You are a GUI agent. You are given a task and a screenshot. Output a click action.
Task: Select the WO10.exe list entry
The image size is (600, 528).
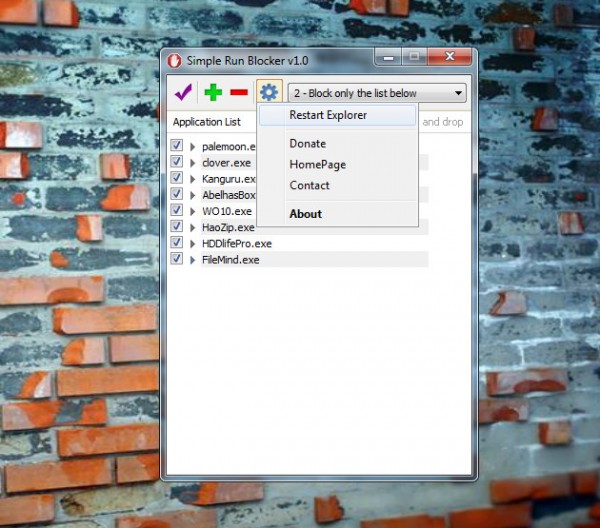coord(227,212)
